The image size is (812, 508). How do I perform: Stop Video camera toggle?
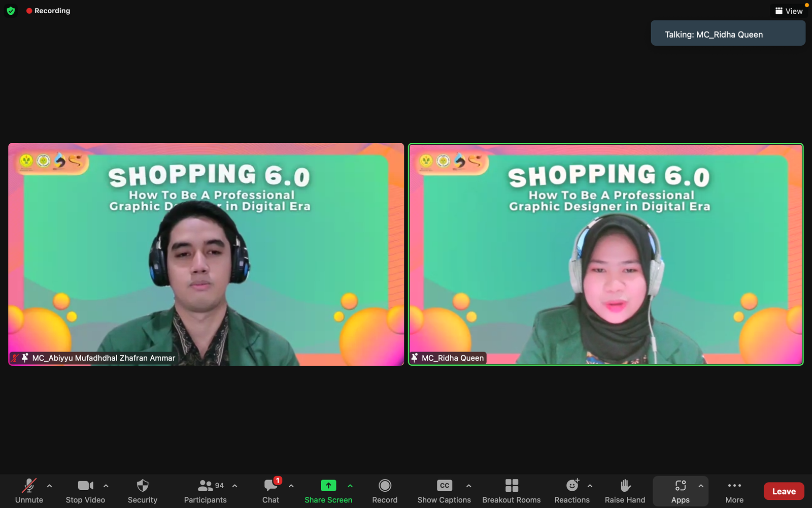click(85, 491)
